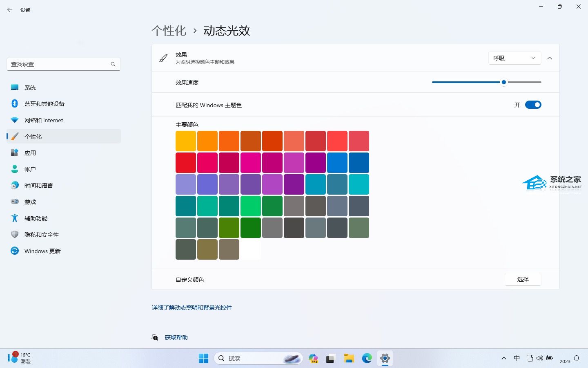The width and height of the screenshot is (588, 368).
Task: Collapse the 效果 section
Action: tap(550, 58)
